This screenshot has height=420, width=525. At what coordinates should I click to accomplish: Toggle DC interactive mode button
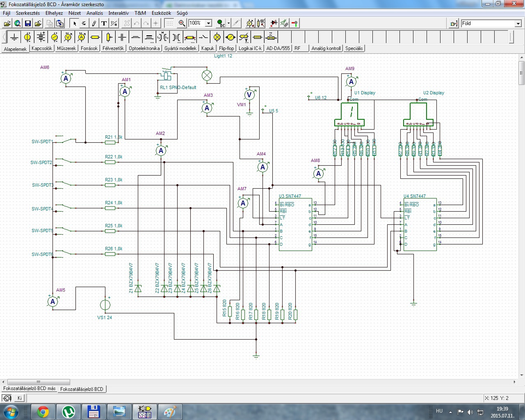coord(221,23)
